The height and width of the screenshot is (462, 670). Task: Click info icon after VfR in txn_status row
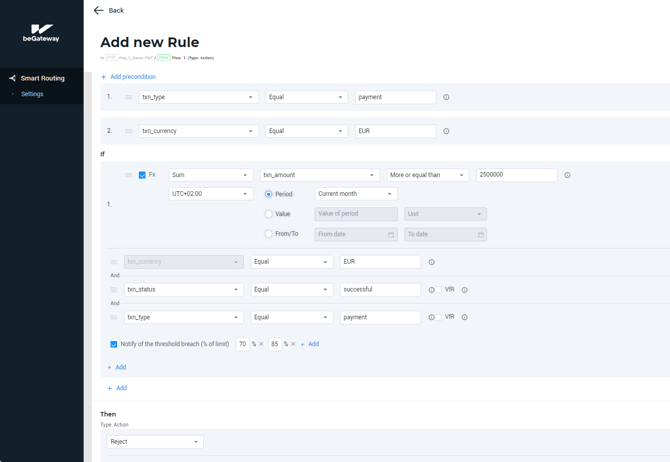464,290
